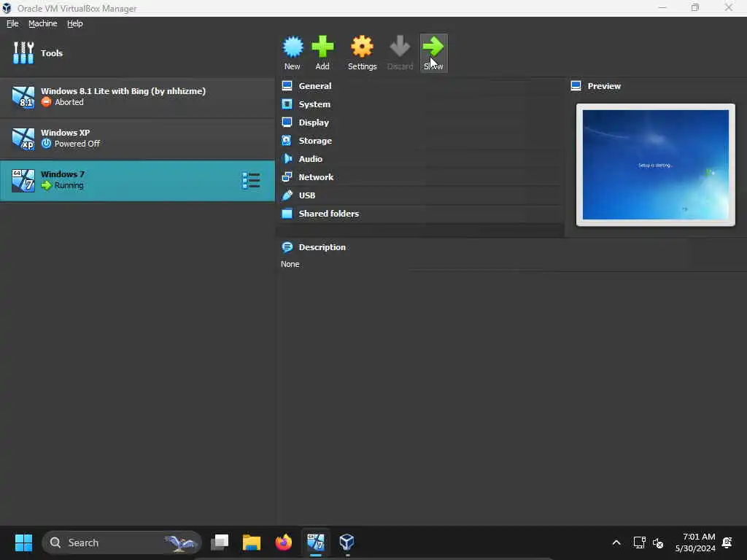Open the Windows Start menu
This screenshot has width=747, height=560.
[23, 542]
